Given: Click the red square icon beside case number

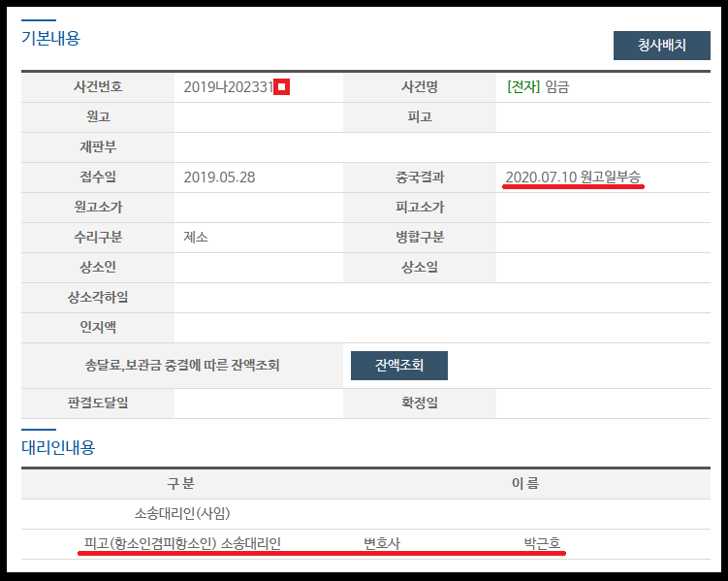Looking at the screenshot, I should click(x=281, y=87).
